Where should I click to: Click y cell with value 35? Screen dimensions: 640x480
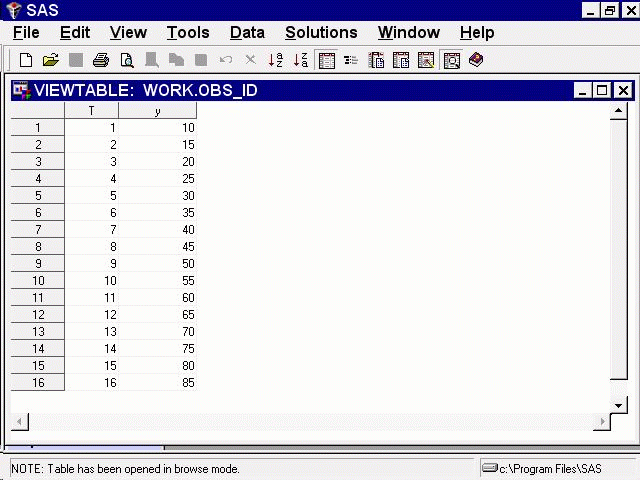(158, 213)
